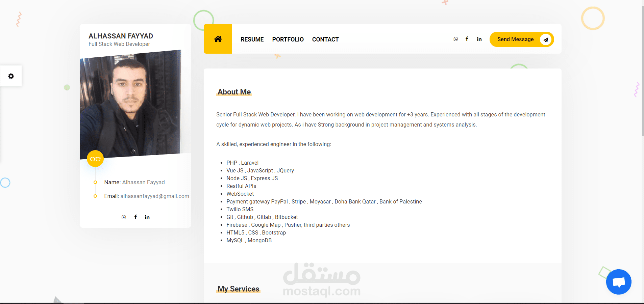Go to the RESUME section

tap(252, 39)
